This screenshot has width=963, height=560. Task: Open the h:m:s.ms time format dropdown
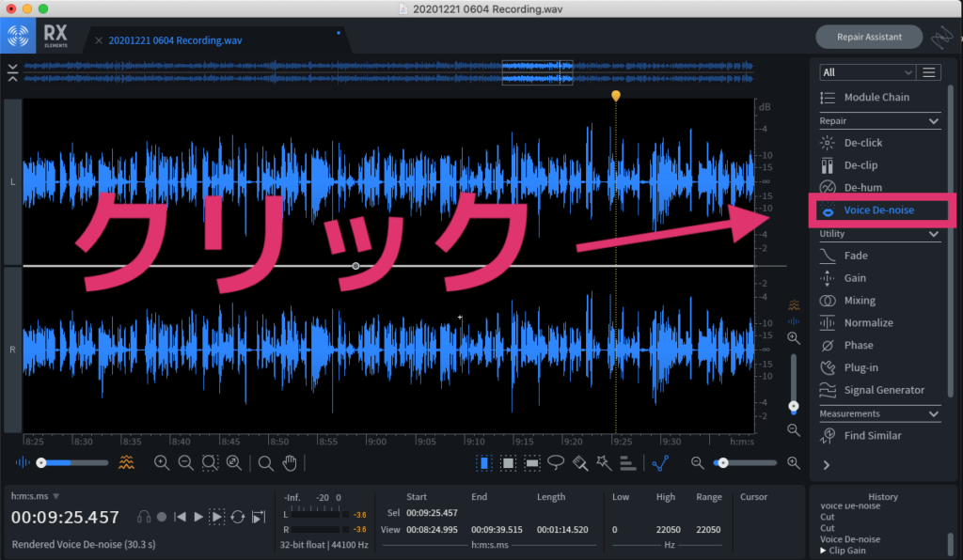click(x=35, y=496)
